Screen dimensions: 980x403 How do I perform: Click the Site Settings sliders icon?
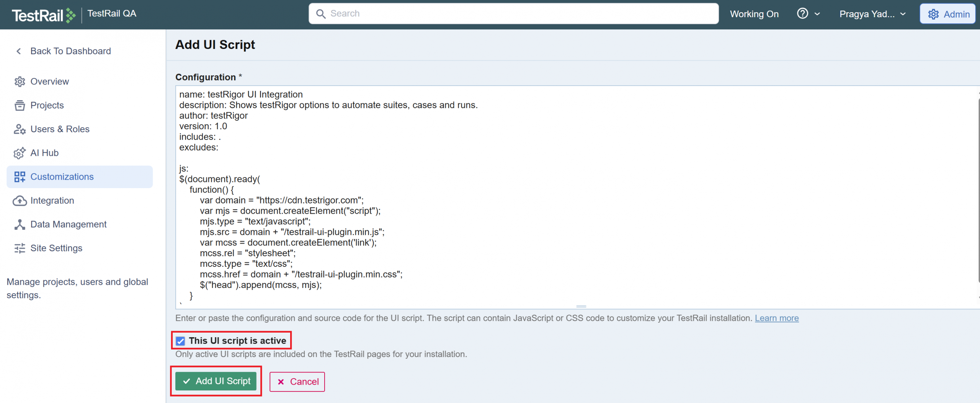point(20,248)
